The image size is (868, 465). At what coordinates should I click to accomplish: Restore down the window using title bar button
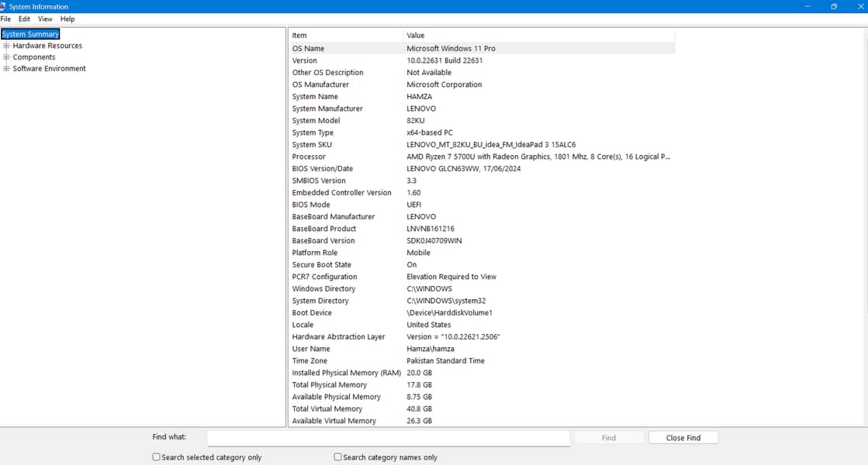pyautogui.click(x=834, y=7)
